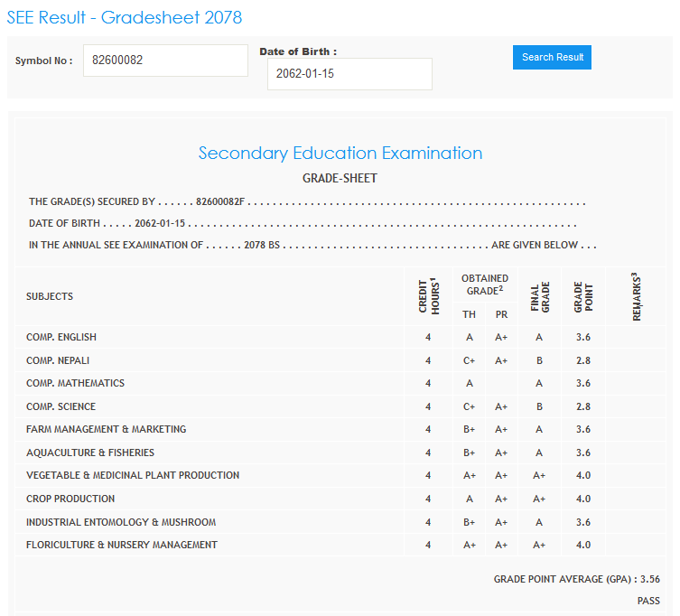Click the GRADE POINT column header
The height and width of the screenshot is (616, 680).
(582, 296)
